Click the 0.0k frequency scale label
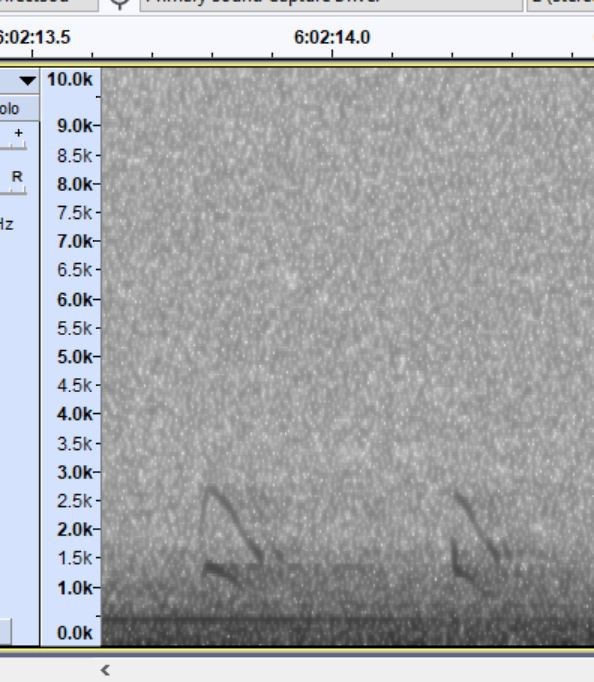594x682 pixels. click(75, 633)
